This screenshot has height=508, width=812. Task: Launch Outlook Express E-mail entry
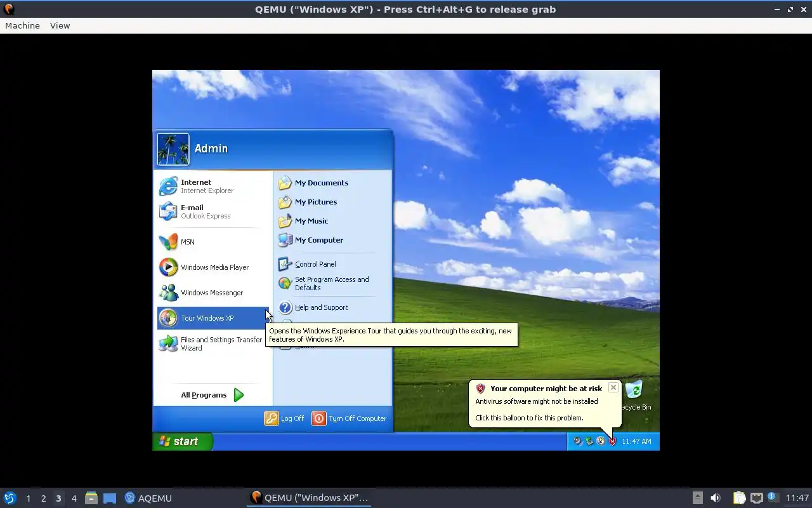click(x=213, y=211)
